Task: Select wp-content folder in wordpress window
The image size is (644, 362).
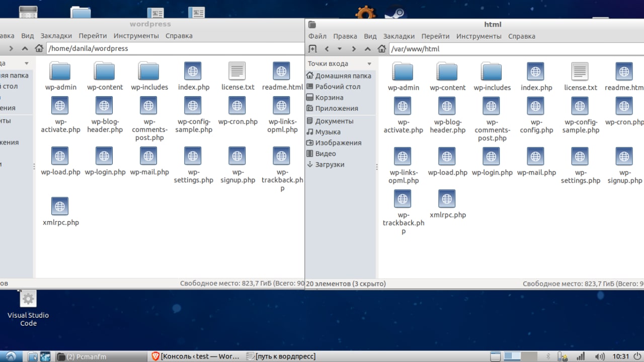Action: pyautogui.click(x=104, y=76)
